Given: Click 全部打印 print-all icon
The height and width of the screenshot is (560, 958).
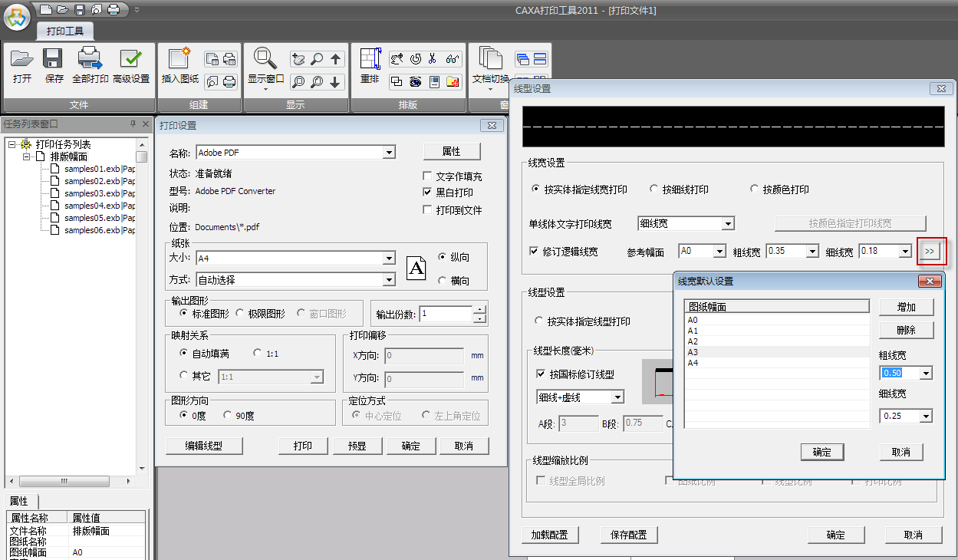Looking at the screenshot, I should tap(90, 60).
